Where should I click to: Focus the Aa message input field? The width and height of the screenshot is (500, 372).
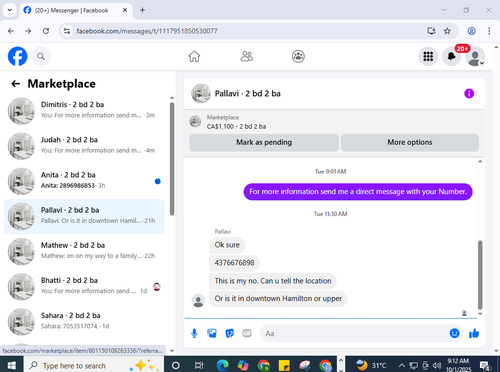click(354, 333)
